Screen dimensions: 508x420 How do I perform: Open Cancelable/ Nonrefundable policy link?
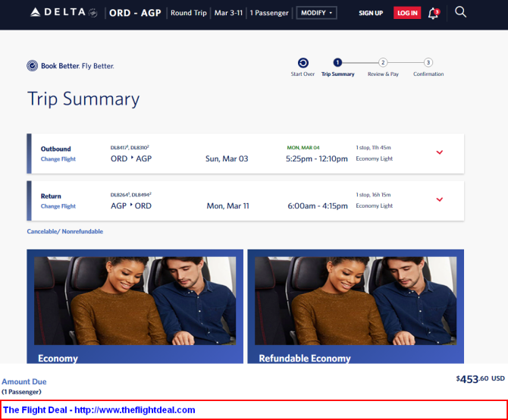[64, 231]
